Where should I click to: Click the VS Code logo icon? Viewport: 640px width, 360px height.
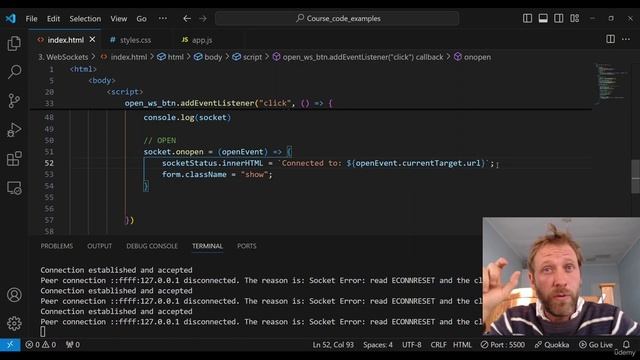pyautogui.click(x=11, y=18)
